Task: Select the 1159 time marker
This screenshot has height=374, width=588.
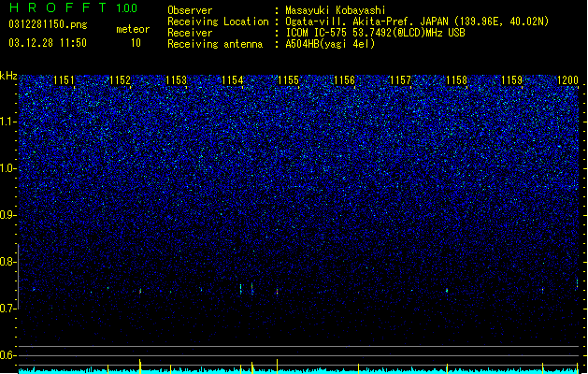Action: point(512,80)
